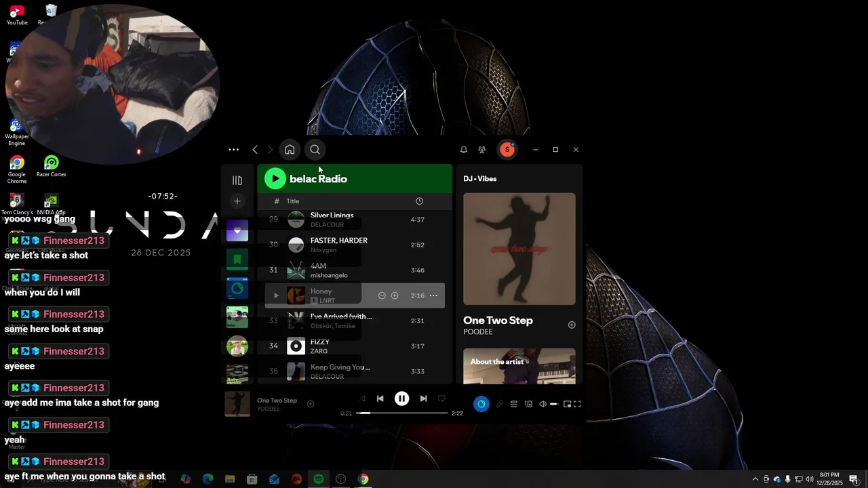Open blue DJ circle item in sidebar
This screenshot has height=488, width=868.
[x=237, y=289]
